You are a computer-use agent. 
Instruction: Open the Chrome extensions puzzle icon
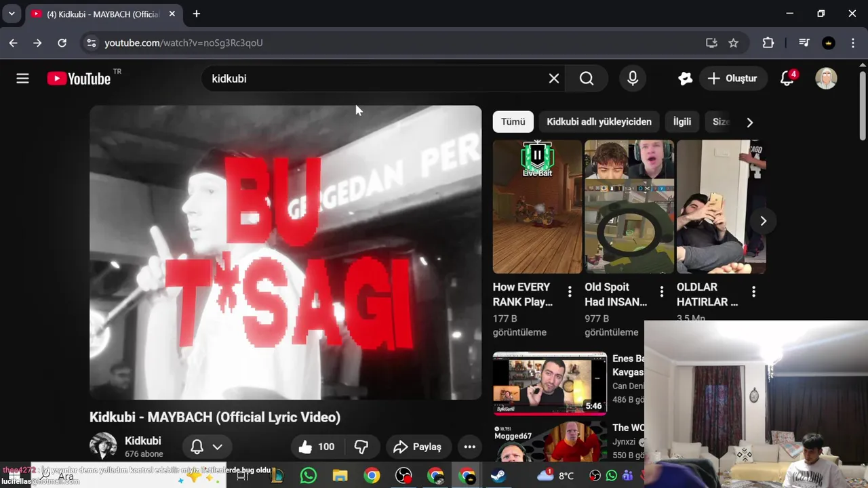click(768, 43)
